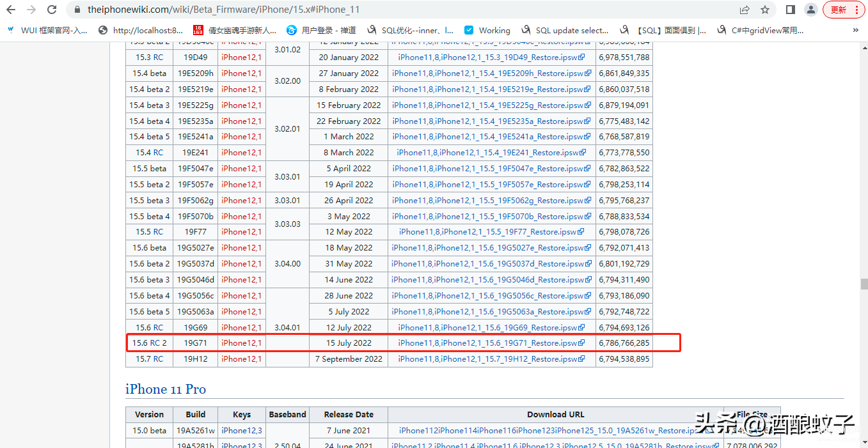
Task: Download the 15.6_19G69 Restore.ipsw file
Action: pyautogui.click(x=491, y=327)
